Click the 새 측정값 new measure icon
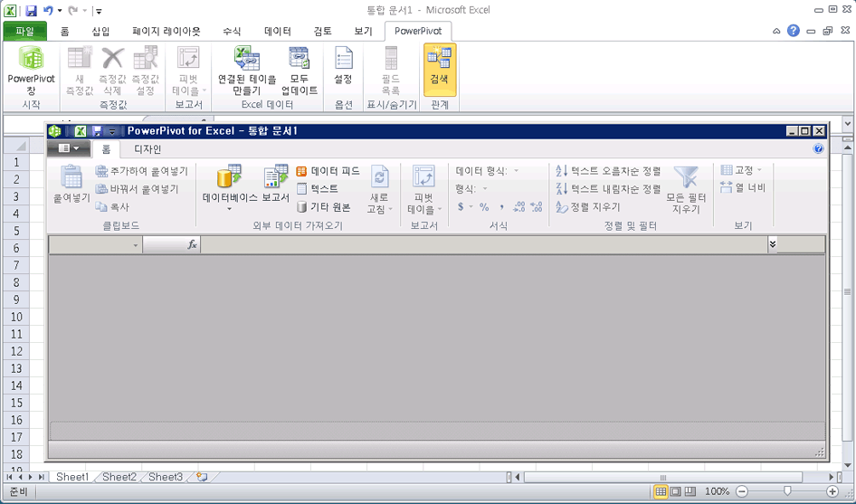Screen dimensions: 856x504 80,57
